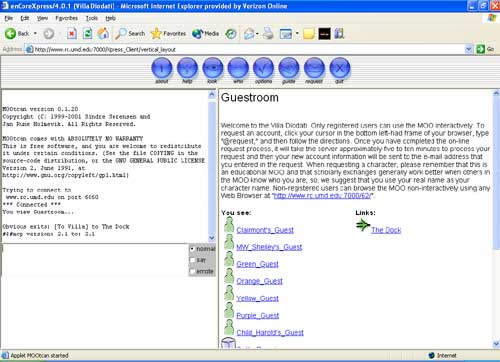Open the Favorites star button

point(168,34)
